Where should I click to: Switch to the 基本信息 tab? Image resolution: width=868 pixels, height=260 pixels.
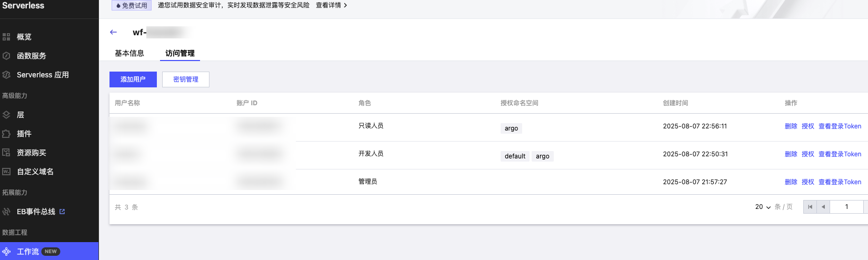(129, 53)
